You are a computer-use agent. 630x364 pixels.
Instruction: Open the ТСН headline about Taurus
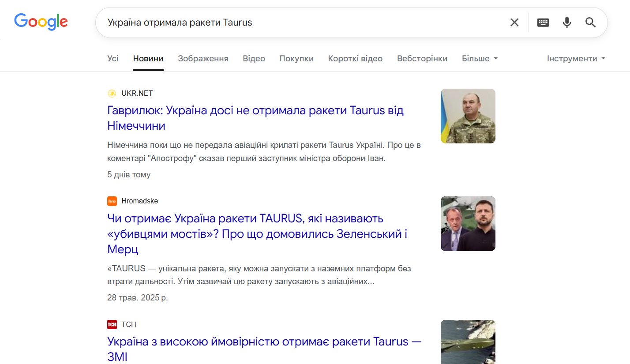(x=264, y=349)
